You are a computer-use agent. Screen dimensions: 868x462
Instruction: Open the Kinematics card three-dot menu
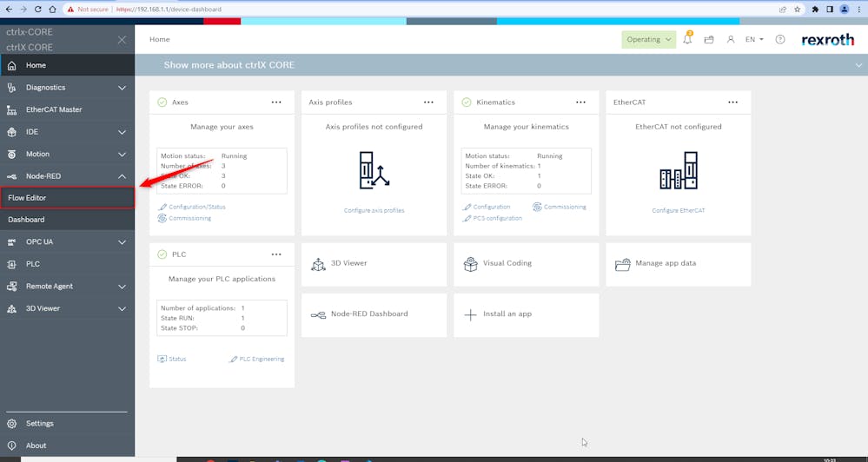pos(580,102)
